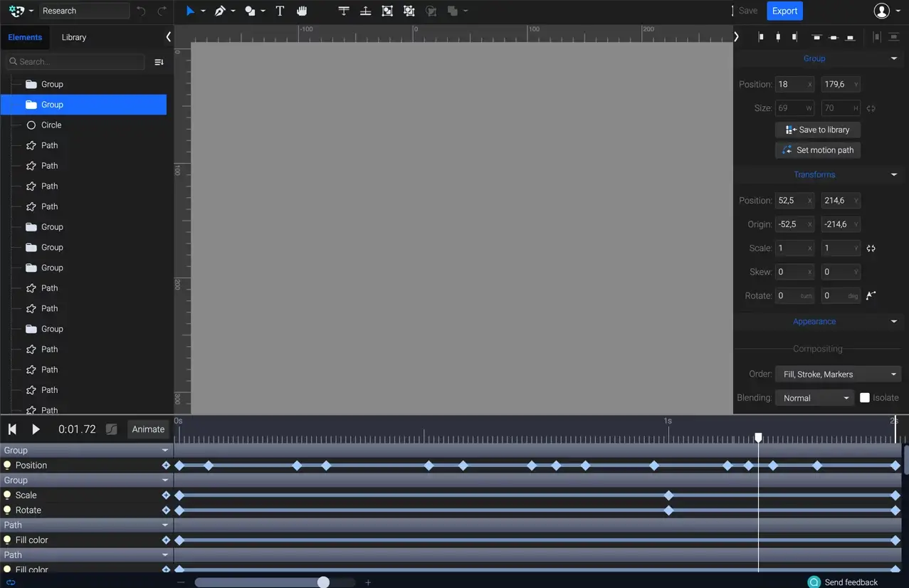
Task: Click the Align bottom edges icon
Action: pos(850,37)
